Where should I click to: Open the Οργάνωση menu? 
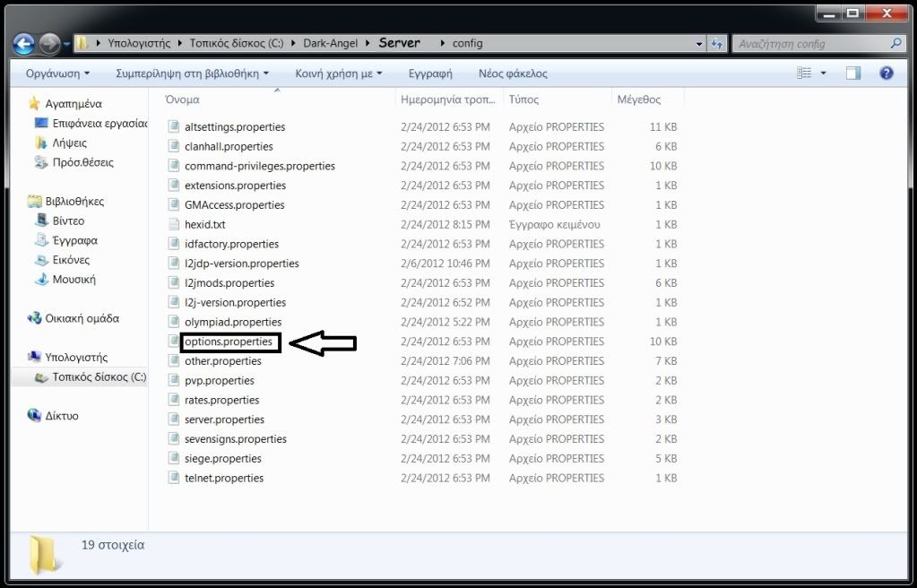55,73
